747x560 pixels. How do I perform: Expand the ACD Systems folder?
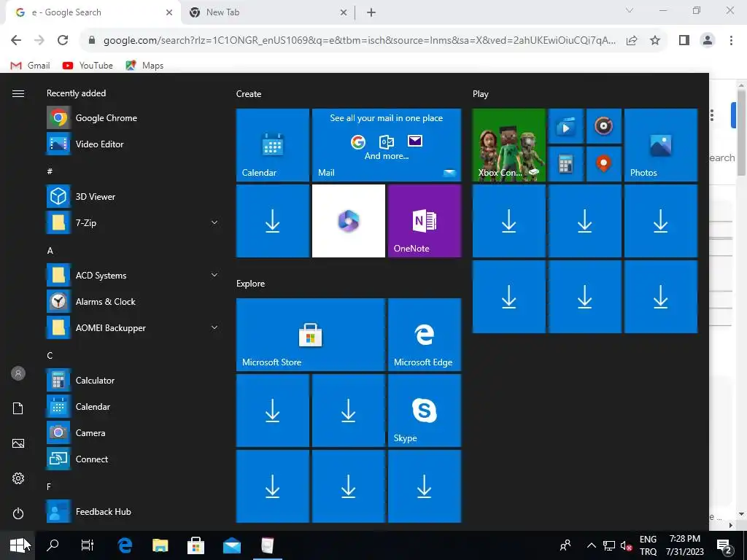click(x=132, y=275)
